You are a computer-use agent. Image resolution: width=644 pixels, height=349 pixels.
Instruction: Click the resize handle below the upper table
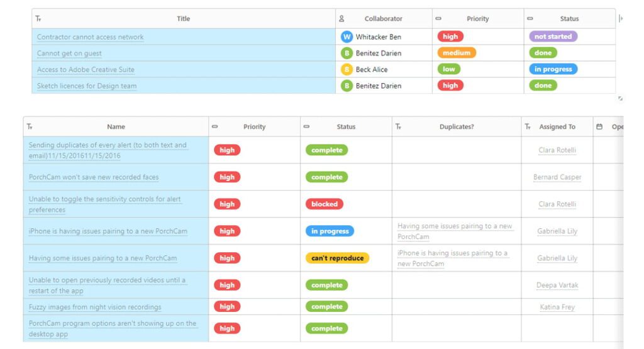click(x=620, y=98)
